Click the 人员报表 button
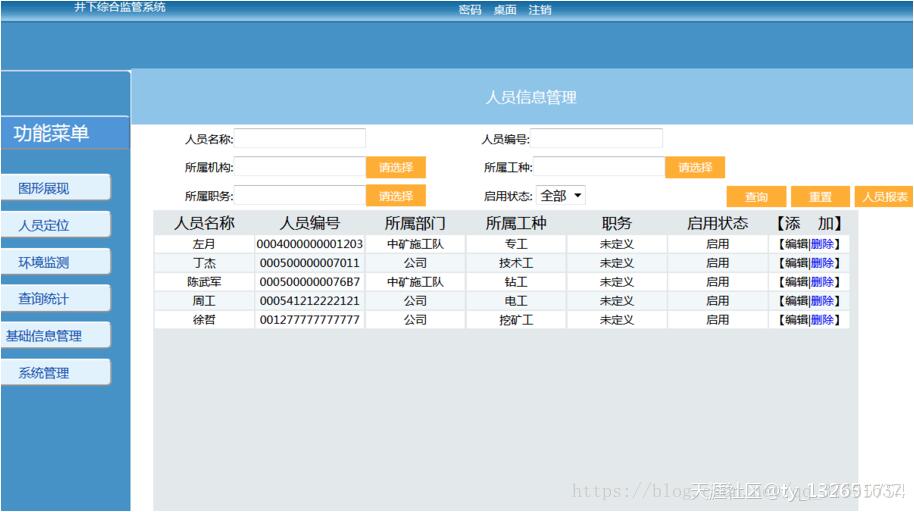 point(884,197)
